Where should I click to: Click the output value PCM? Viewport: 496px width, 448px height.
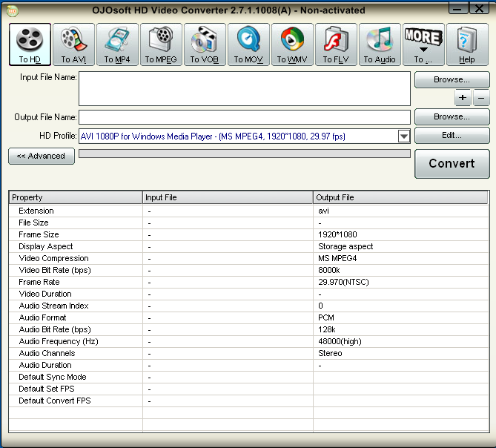(326, 317)
